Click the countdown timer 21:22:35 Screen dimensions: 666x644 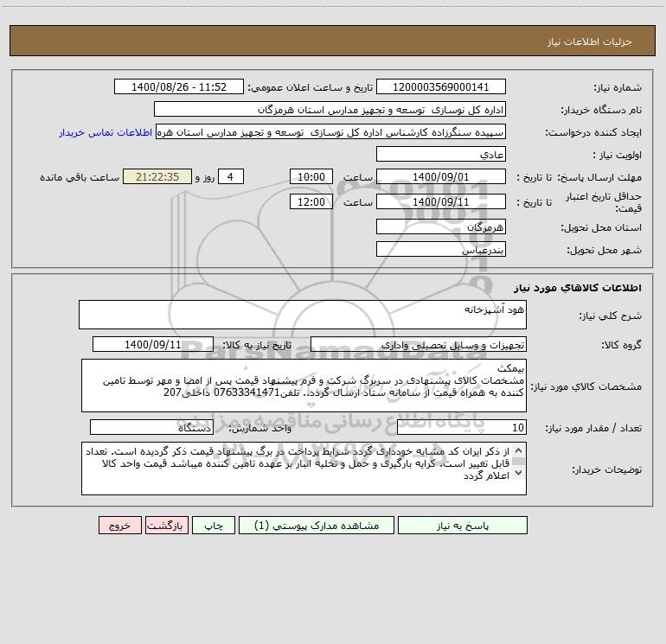pyautogui.click(x=157, y=176)
